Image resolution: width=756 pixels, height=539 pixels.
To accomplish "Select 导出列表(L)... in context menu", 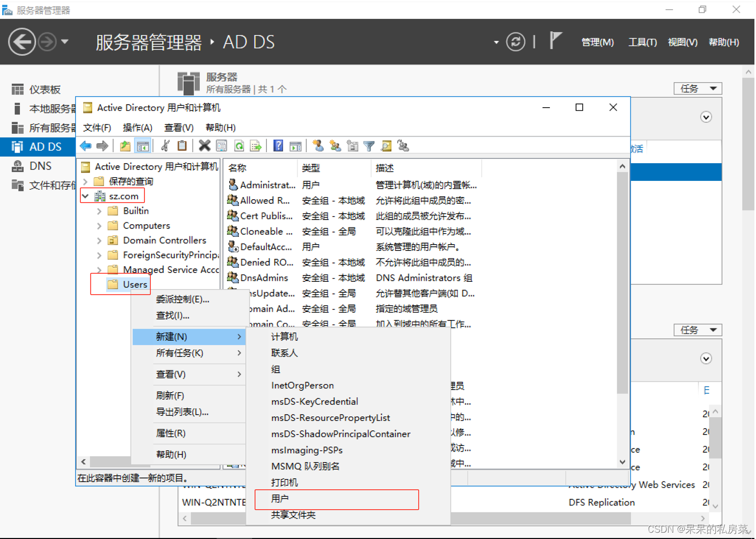I will point(188,412).
